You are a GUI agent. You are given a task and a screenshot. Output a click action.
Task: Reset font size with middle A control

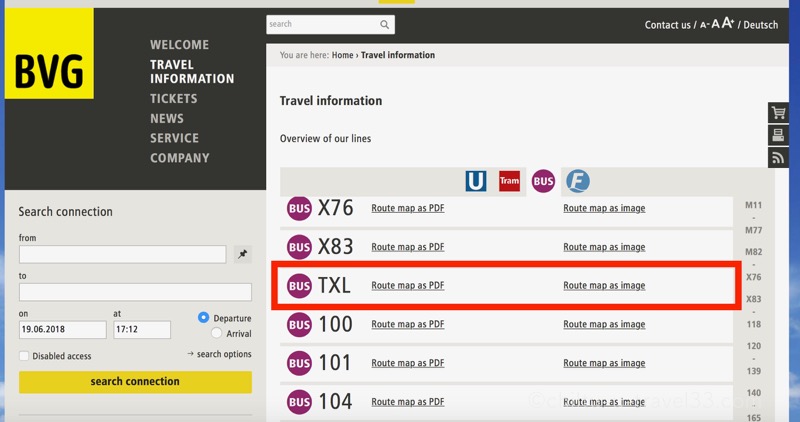tap(715, 24)
